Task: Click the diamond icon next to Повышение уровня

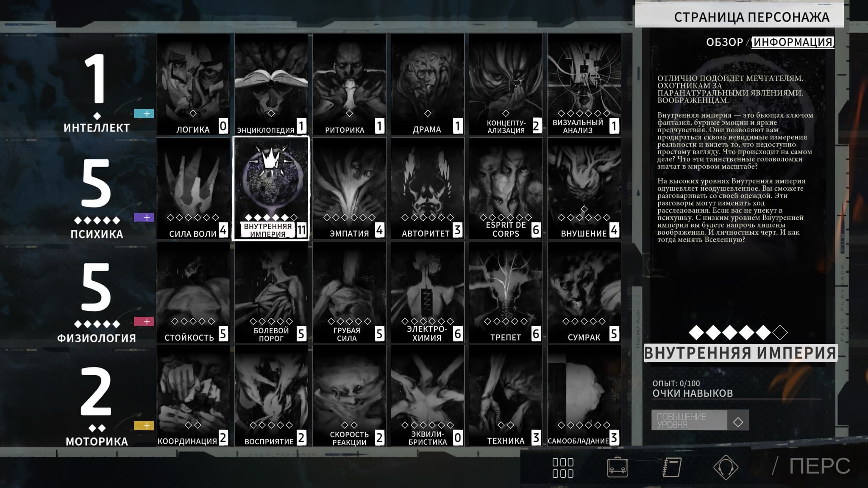Action: pos(738,422)
